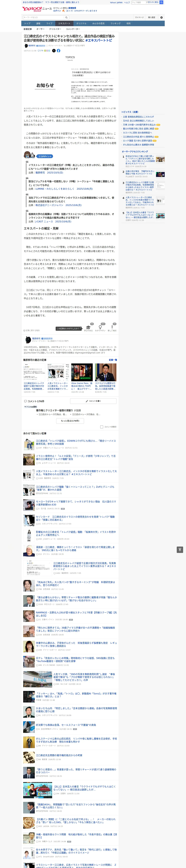The height and width of the screenshot is (868, 186).
Task: Select the エキスパート tab
Action: 64,24
